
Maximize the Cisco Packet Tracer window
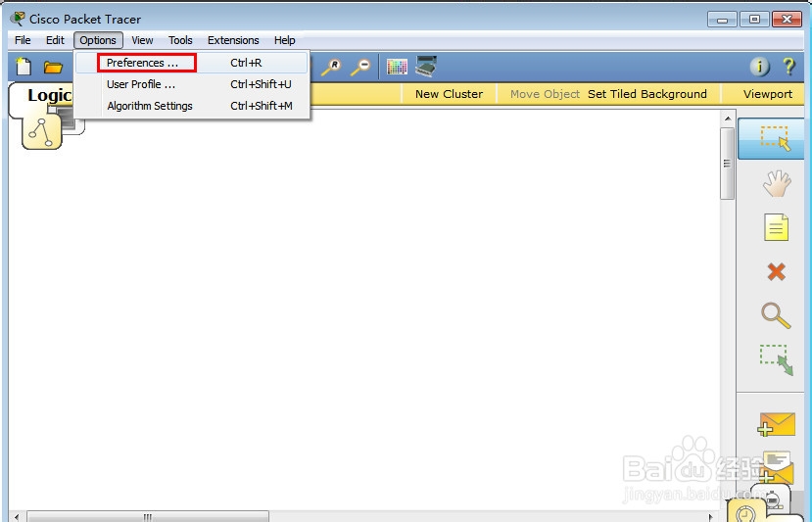click(754, 20)
